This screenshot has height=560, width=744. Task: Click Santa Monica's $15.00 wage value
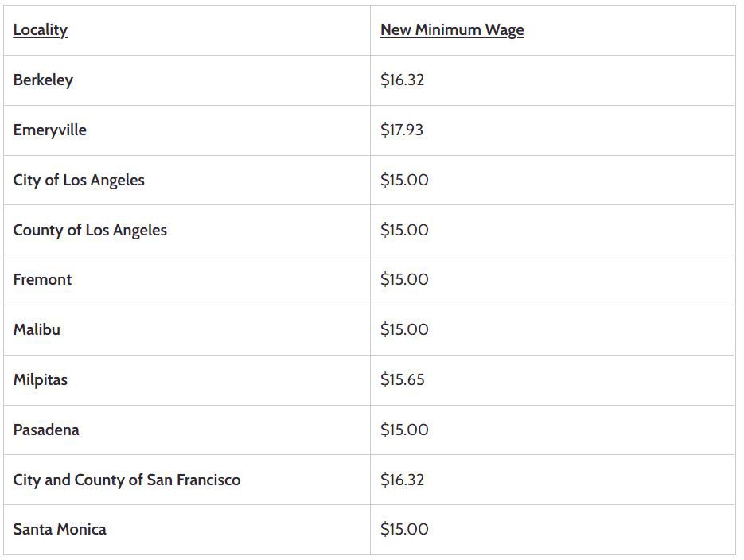click(404, 529)
